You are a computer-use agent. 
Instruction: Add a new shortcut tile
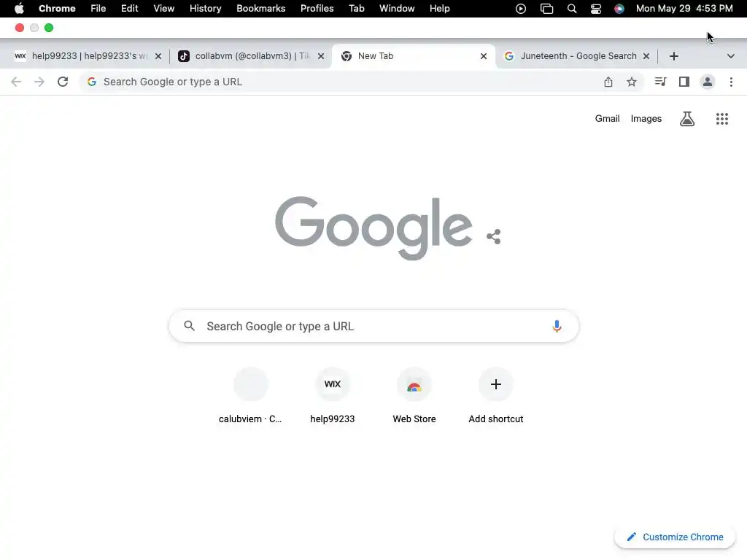coord(496,396)
